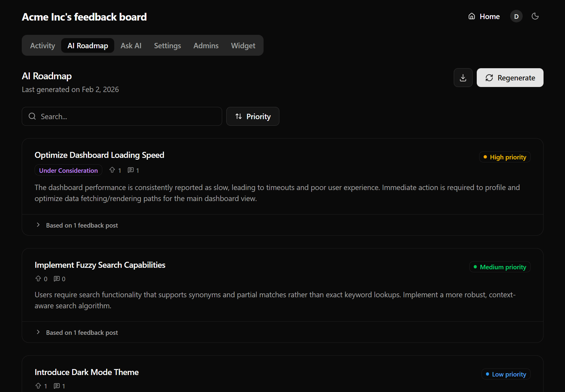The height and width of the screenshot is (392, 565).
Task: Navigate to Home link
Action: click(x=484, y=16)
